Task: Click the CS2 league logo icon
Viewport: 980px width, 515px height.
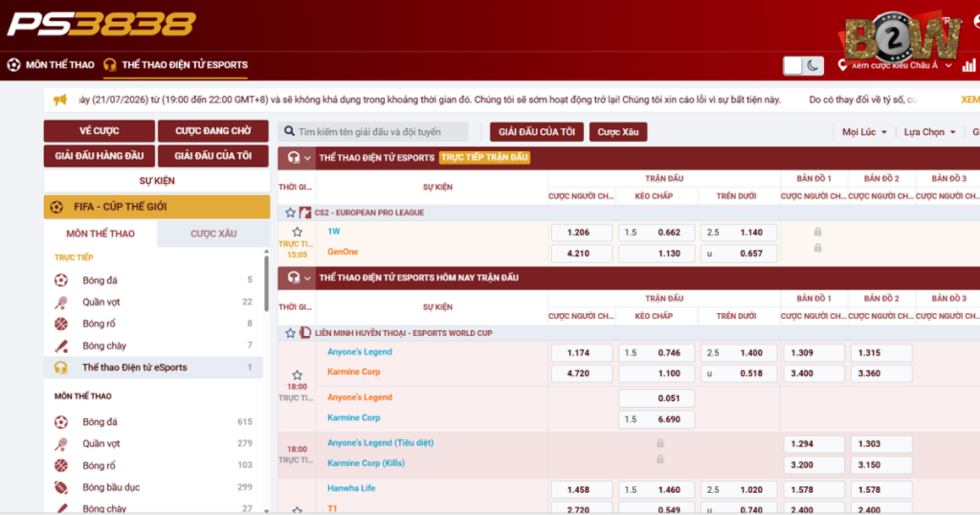Action: 305,213
